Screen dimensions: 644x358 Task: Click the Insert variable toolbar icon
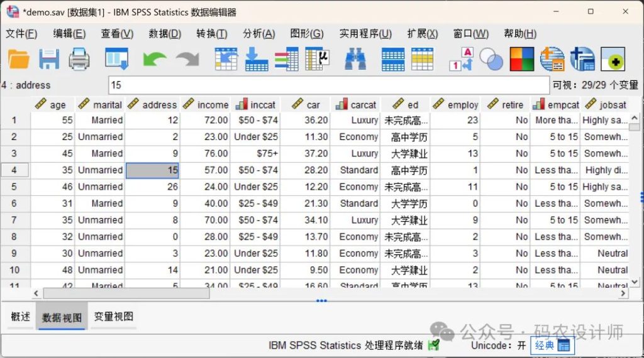tap(423, 60)
